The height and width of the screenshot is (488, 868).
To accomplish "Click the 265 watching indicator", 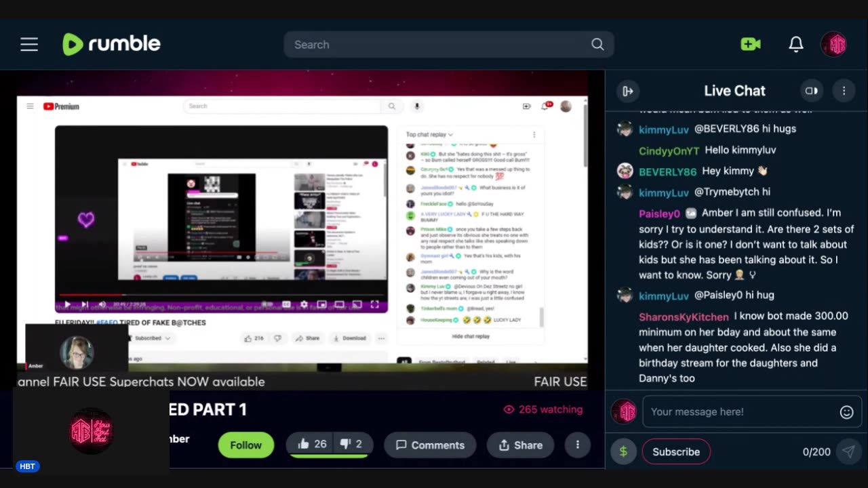I will [x=543, y=409].
